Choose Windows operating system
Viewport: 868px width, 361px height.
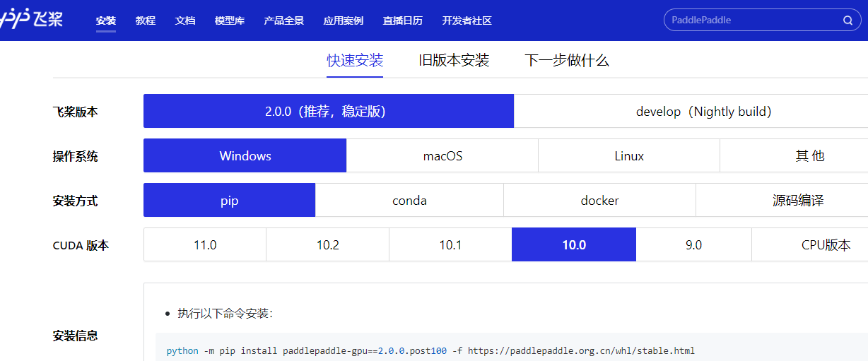[x=245, y=155]
